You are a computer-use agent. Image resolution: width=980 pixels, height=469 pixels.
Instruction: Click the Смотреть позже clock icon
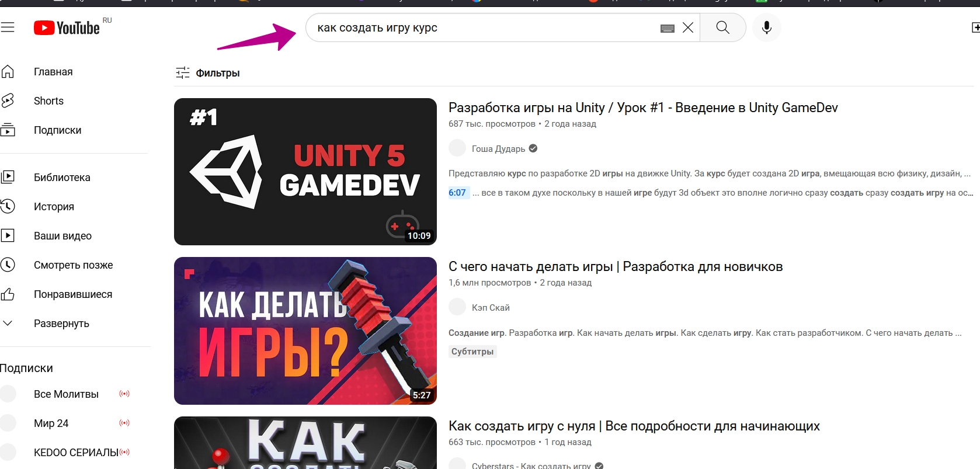click(8, 265)
